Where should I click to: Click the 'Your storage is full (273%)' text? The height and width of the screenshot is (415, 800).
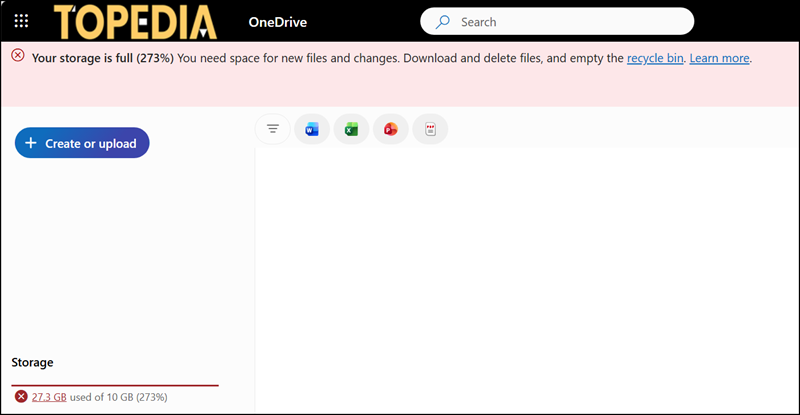(x=103, y=58)
